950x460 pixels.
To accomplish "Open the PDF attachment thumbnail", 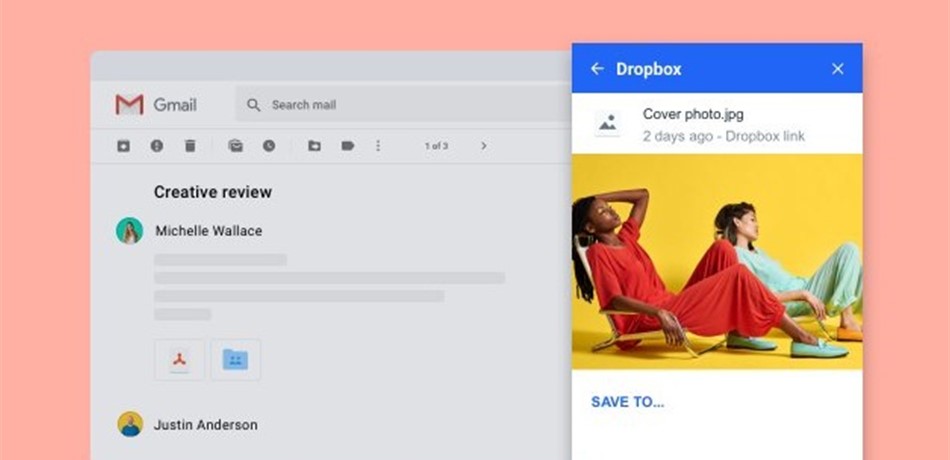I will coord(179,360).
